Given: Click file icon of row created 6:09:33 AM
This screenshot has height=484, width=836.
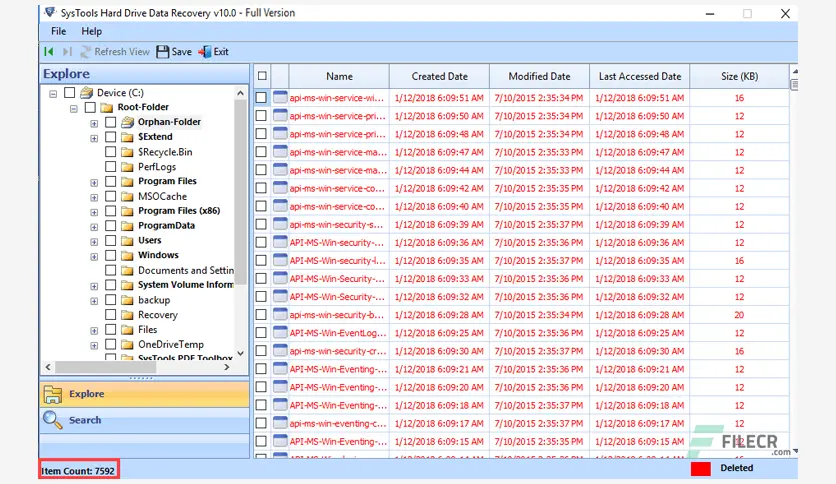Looking at the screenshot, I should point(280,278).
